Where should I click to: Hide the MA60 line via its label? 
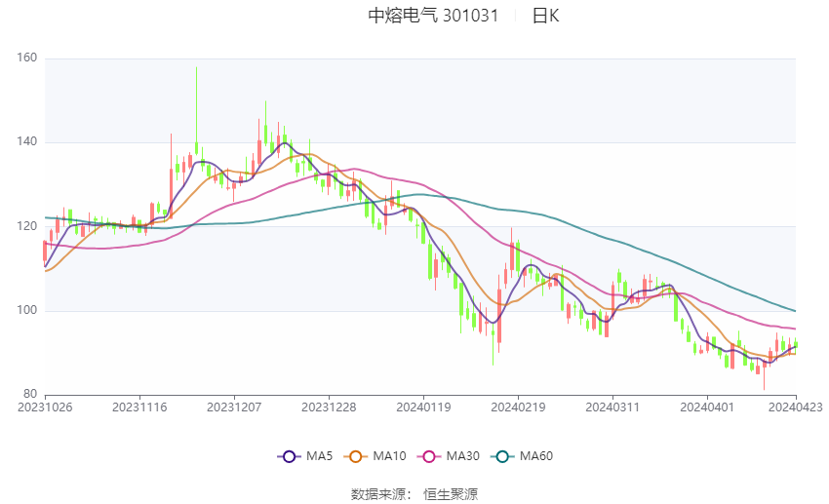[x=536, y=456]
